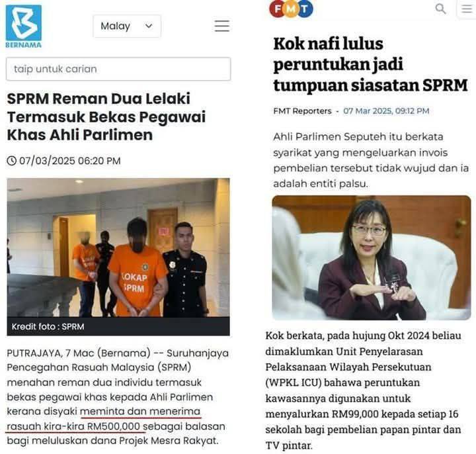The image size is (476, 454).
Task: Click the underlined 'meminta dan menerima' text
Action: (140, 412)
